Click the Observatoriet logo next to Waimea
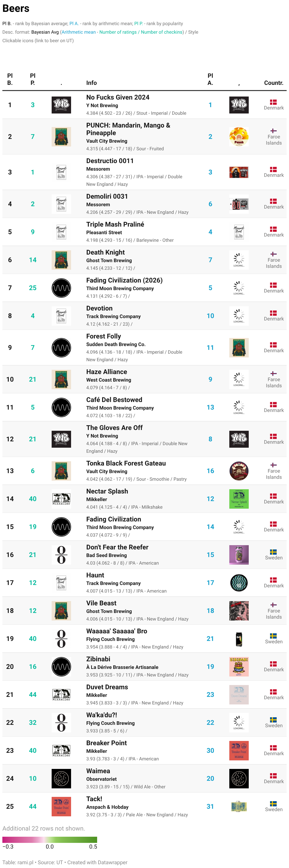Screen dimensions: 289x868 [61, 778]
